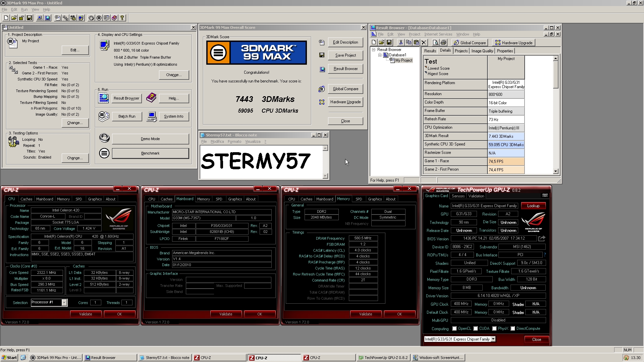Click Copy icon in Result Browser toolbar
The width and height of the screenshot is (644, 362).
coord(408,43)
